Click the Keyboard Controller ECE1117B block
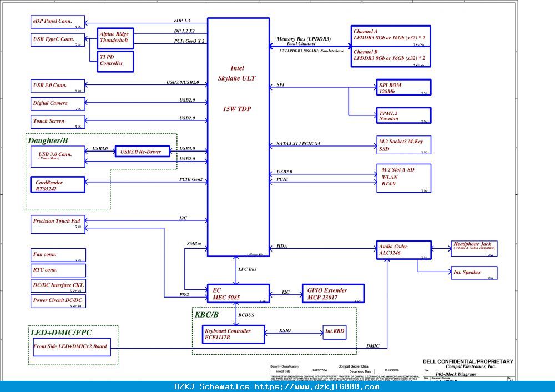The height and width of the screenshot is (392, 555). coord(233,334)
